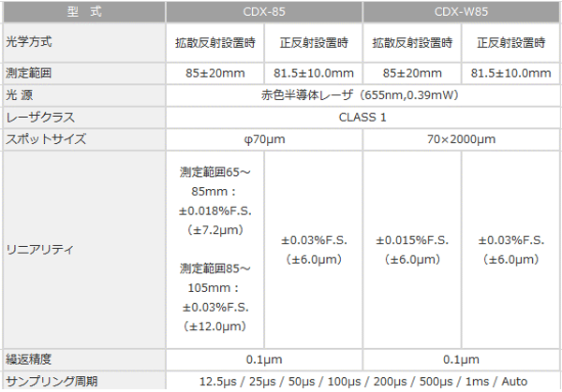Select the ±0.015%F.S. linearity cell

coord(413,240)
